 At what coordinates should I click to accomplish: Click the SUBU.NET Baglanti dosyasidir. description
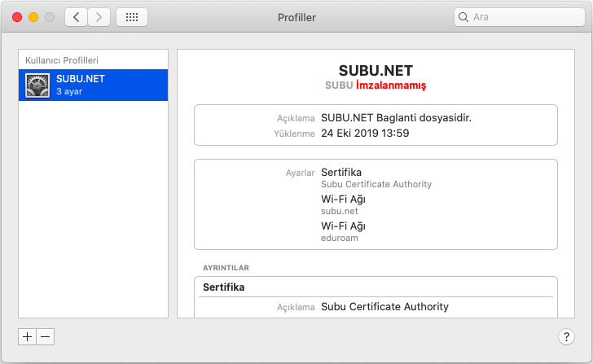click(x=396, y=118)
